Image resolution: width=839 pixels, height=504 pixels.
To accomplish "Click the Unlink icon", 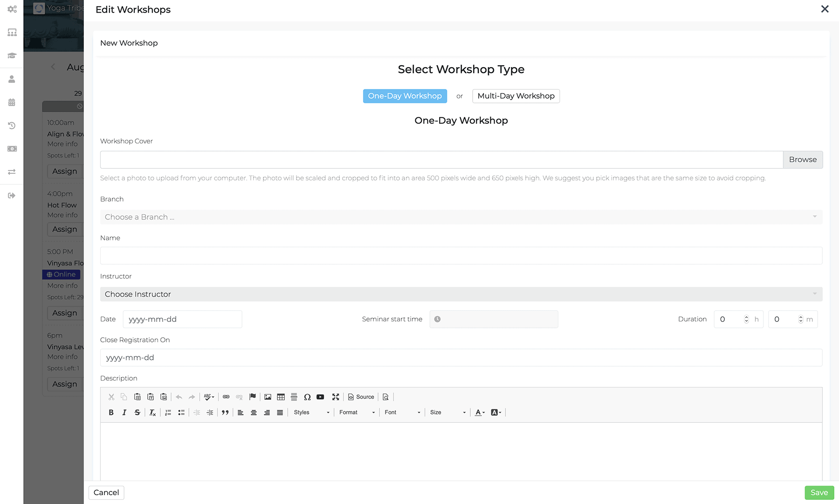I will (239, 397).
